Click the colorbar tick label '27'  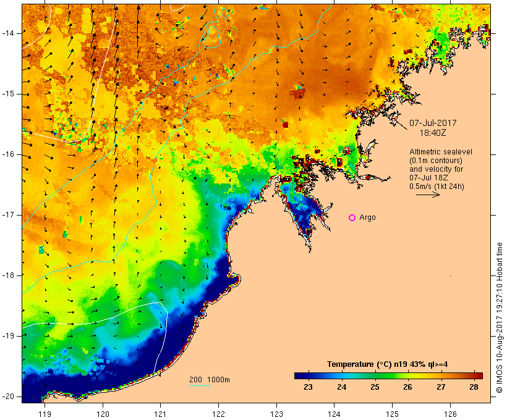[441, 387]
